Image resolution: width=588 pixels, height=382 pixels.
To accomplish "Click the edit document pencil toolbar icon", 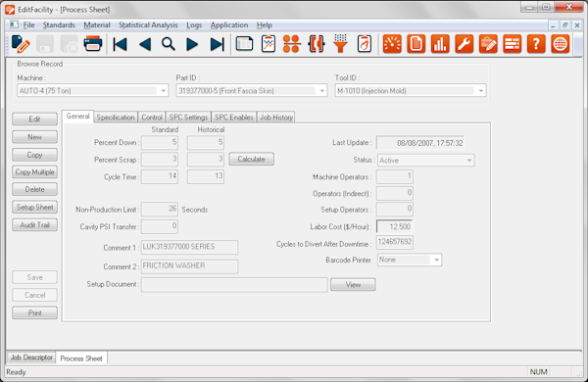I will 21,44.
